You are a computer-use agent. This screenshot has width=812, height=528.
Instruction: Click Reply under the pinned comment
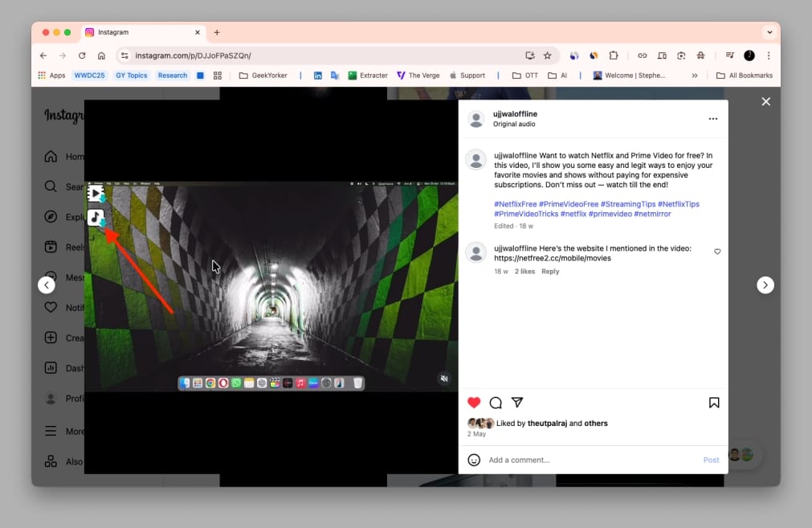(x=550, y=271)
